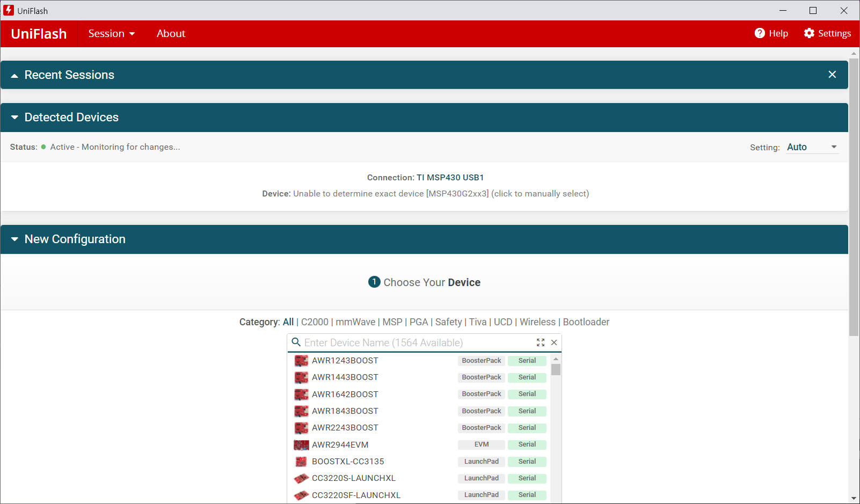Click the CC3220S-LAUNCHXL board thumbnail
Screen dimensions: 860x504
[x=301, y=478]
